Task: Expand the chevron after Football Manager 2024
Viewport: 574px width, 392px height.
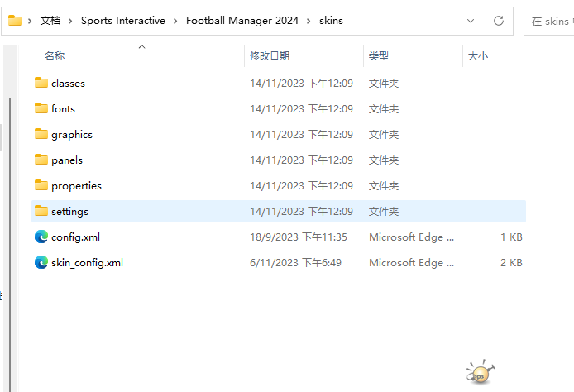Action: [x=309, y=21]
